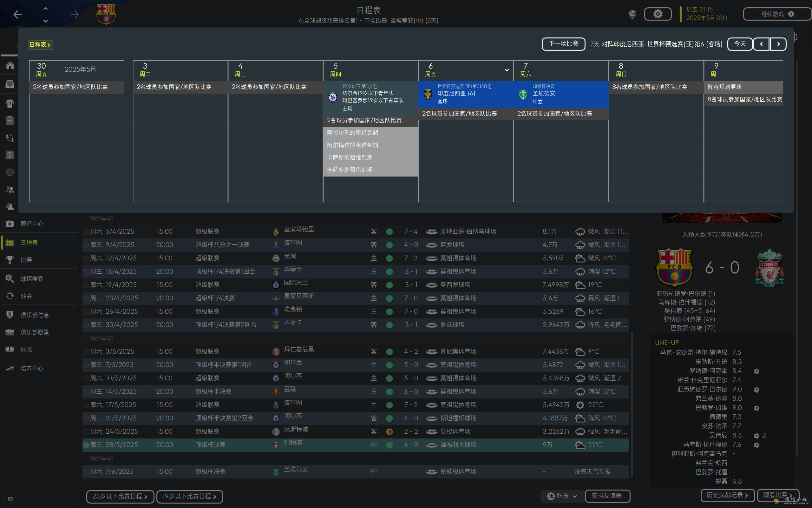Open the Inbox tray sidebar icon
The width and height of the screenshot is (812, 508).
point(10,84)
